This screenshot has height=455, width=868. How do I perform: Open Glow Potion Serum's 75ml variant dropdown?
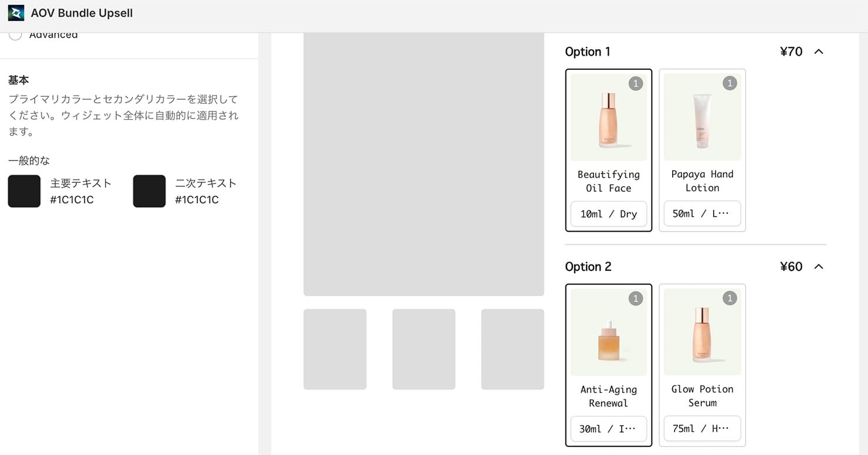point(702,429)
